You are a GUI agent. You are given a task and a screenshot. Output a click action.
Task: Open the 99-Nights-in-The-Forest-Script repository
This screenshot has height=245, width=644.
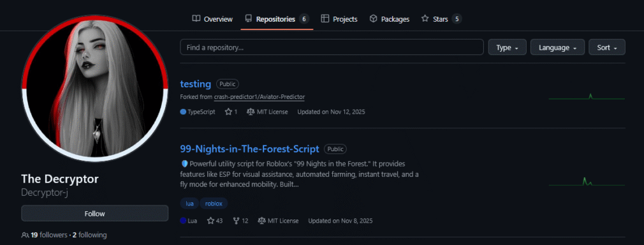[250, 149]
